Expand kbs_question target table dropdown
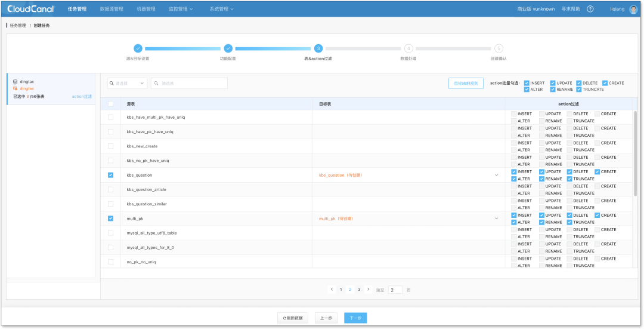Viewport: 644px width, 329px height. point(496,175)
